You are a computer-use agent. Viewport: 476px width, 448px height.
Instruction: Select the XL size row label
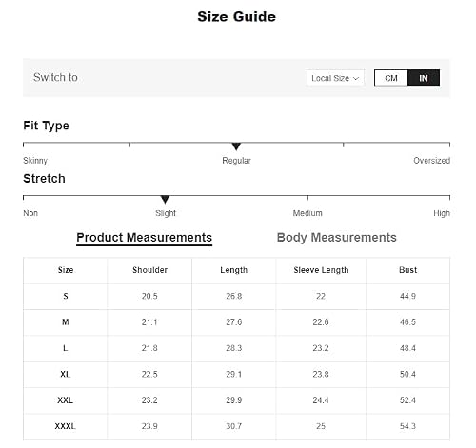click(x=66, y=374)
